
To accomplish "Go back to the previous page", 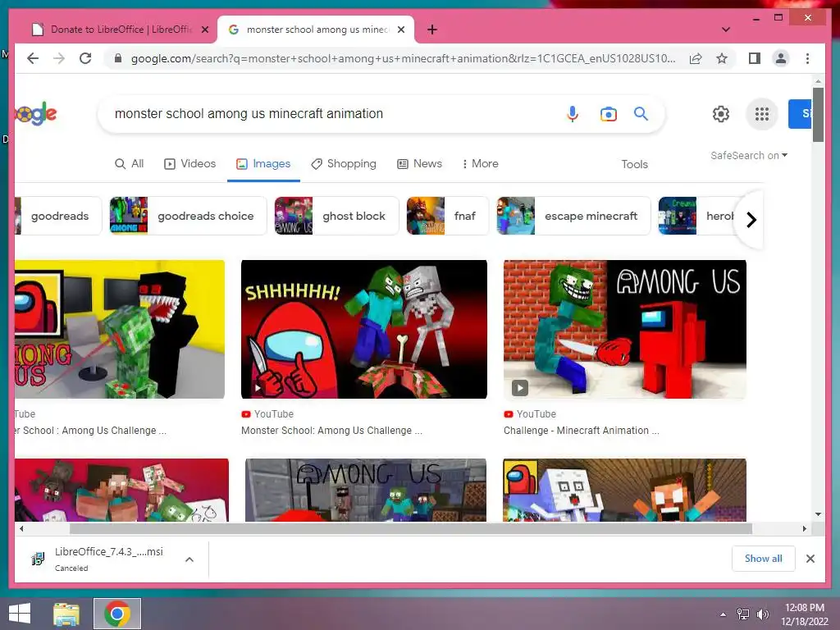I will pyautogui.click(x=33, y=58).
